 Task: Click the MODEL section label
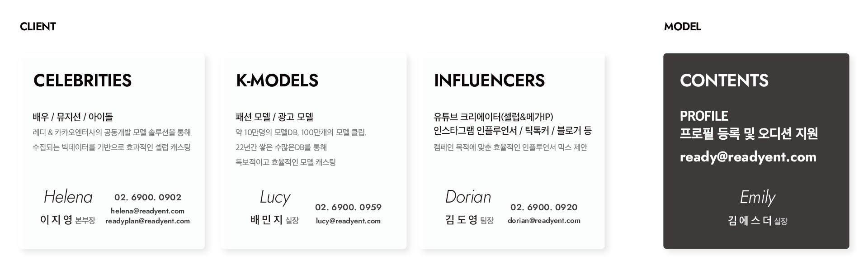(682, 27)
